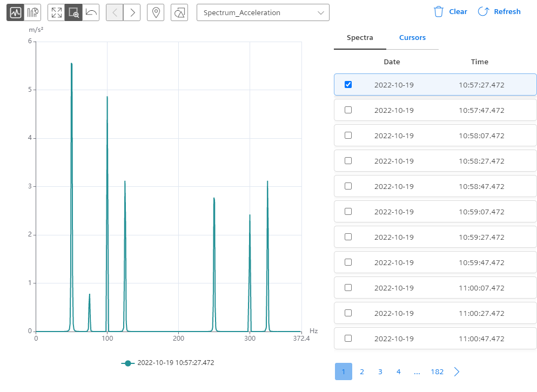Image resolution: width=537 pixels, height=392 pixels.
Task: Check the 10:59:27.472 spectrum checkbox
Action: [x=348, y=236]
